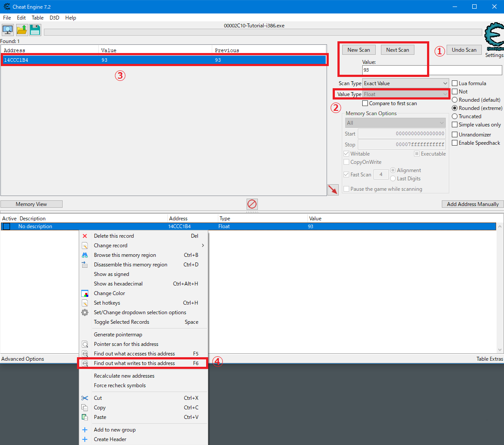Click the Set hotkeys icon
Viewport: 504px width, 445px height.
click(x=85, y=302)
